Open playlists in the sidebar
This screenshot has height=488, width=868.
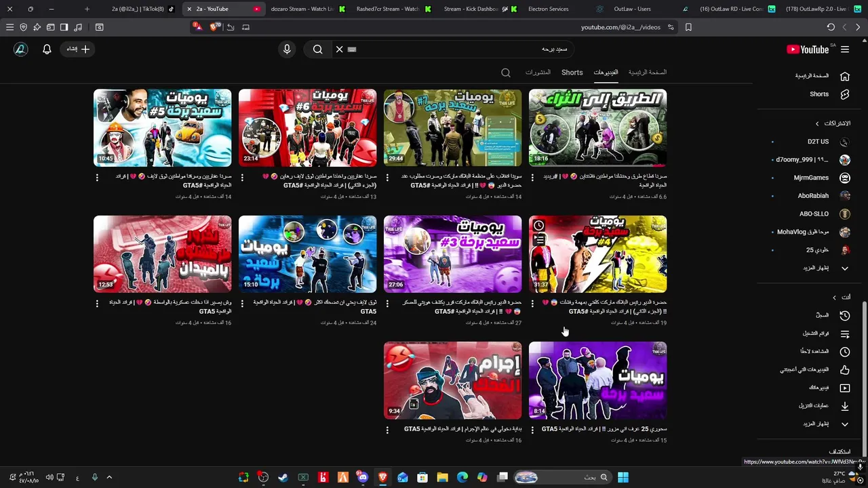coord(826,333)
